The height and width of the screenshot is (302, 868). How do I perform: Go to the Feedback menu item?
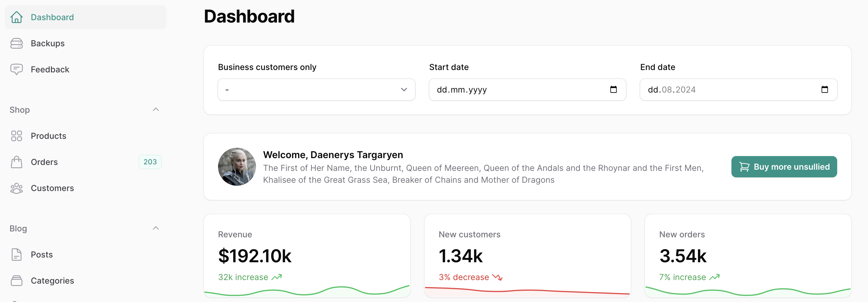pyautogui.click(x=50, y=69)
